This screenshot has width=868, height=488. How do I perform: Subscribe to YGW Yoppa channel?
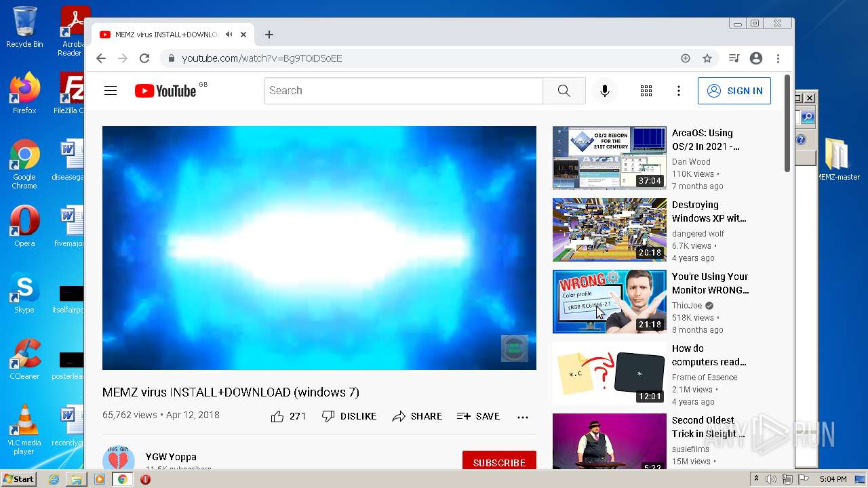[x=499, y=462]
